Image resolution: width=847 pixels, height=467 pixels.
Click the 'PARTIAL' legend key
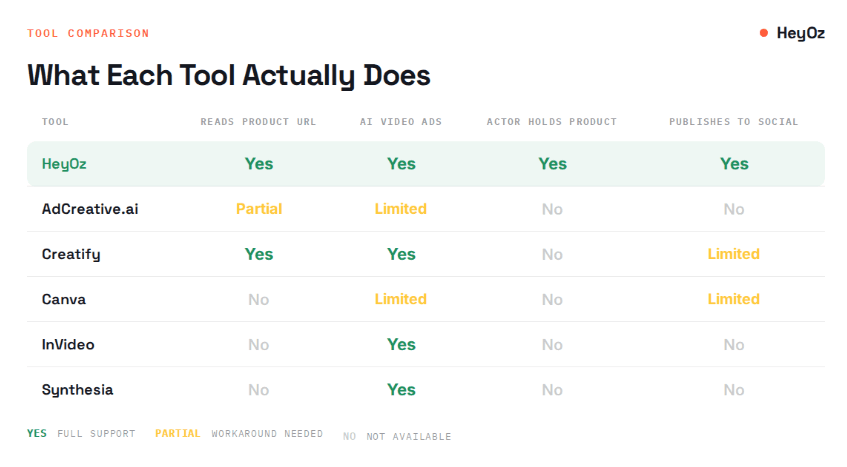(x=178, y=434)
